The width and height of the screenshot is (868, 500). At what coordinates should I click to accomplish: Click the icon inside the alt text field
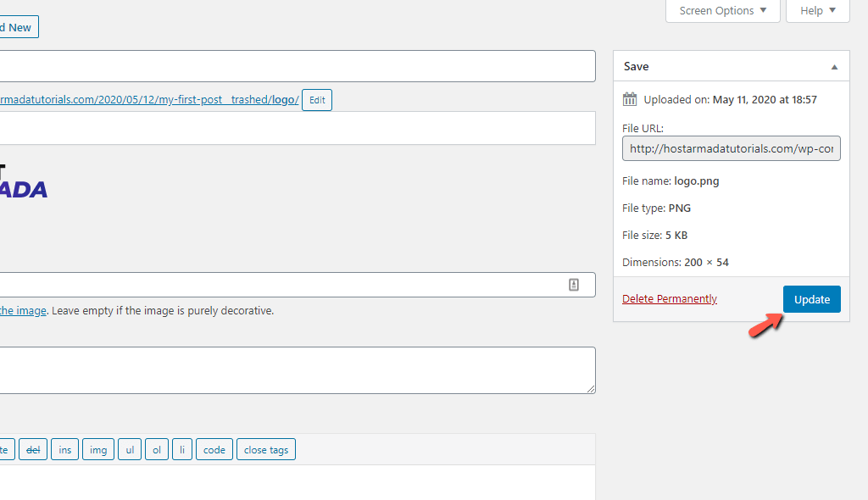click(574, 285)
